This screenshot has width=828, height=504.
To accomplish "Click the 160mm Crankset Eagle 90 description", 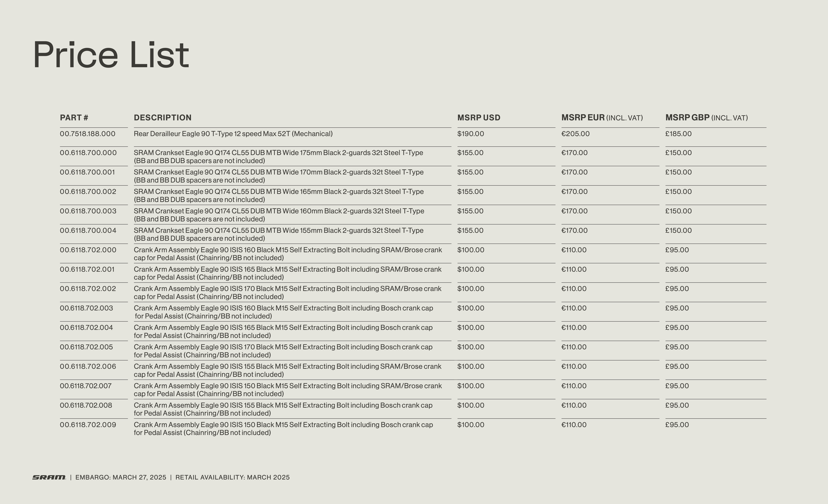I will (279, 215).
